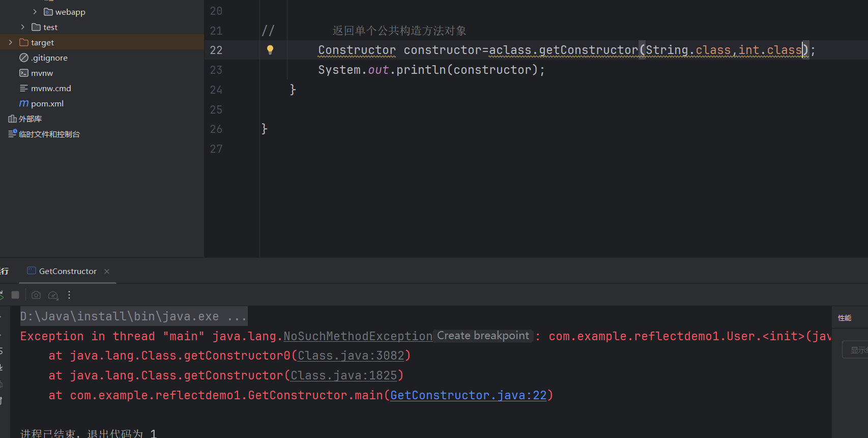Click the GetConstructor run configuration icon
Viewport: 868px width, 438px height.
coord(32,270)
